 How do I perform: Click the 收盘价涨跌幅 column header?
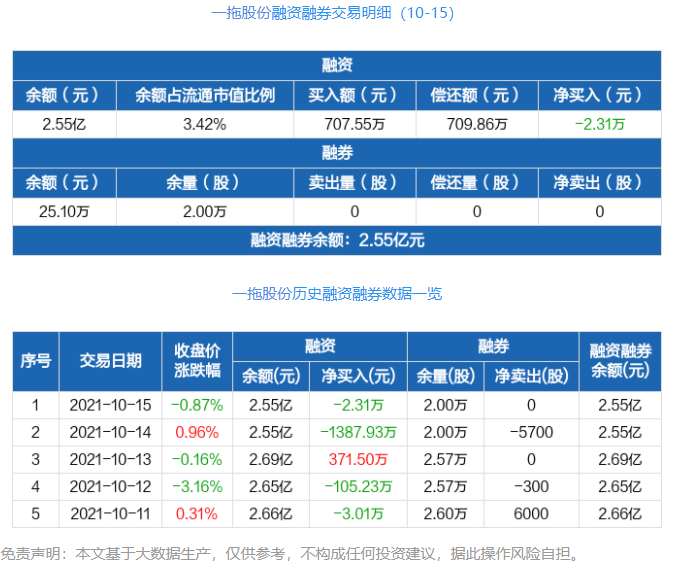[197, 361]
